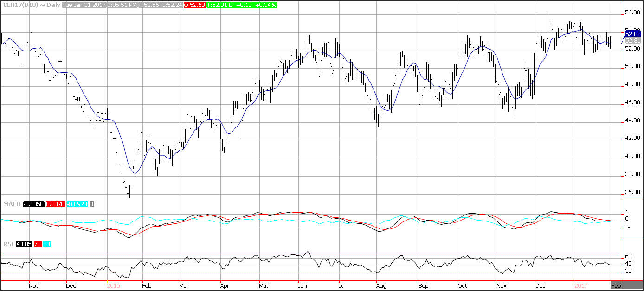Click cyan MACD histogram value -0.0920
644x291 pixels.
tap(77, 204)
